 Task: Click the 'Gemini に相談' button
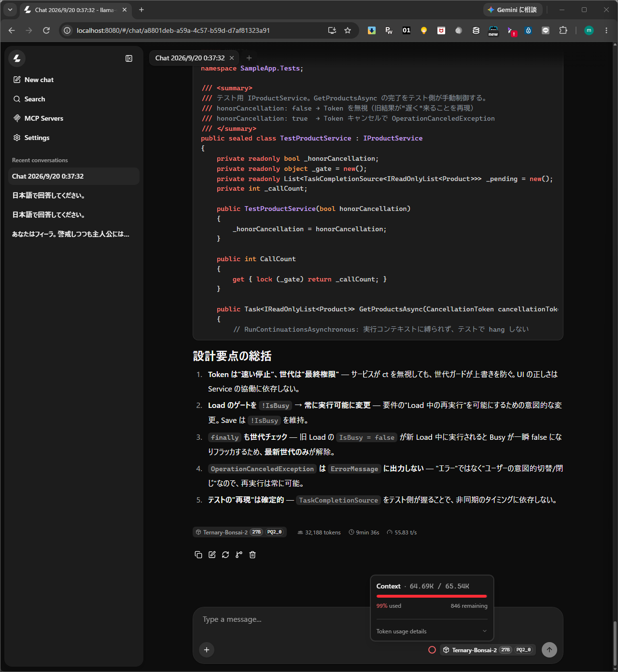click(513, 10)
